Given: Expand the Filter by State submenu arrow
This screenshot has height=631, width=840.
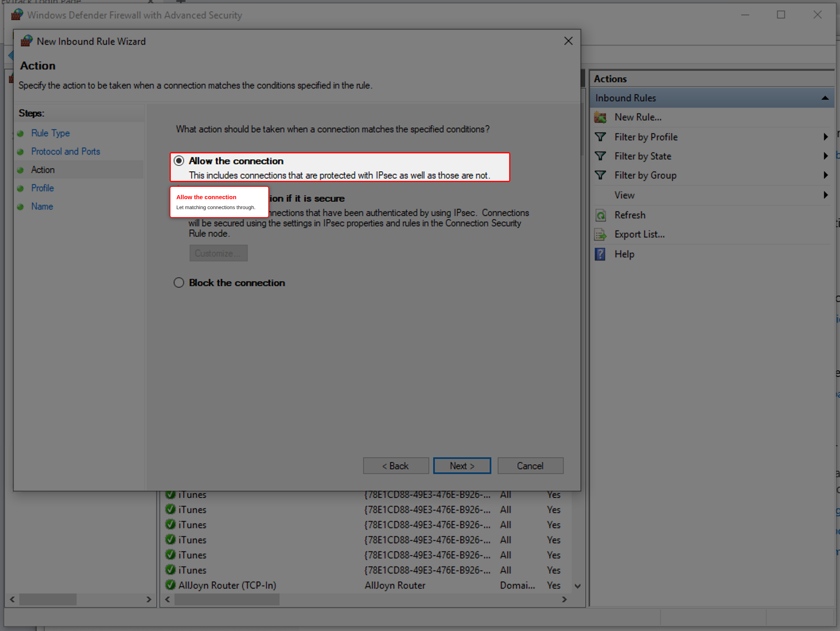Looking at the screenshot, I should pyautogui.click(x=826, y=156).
